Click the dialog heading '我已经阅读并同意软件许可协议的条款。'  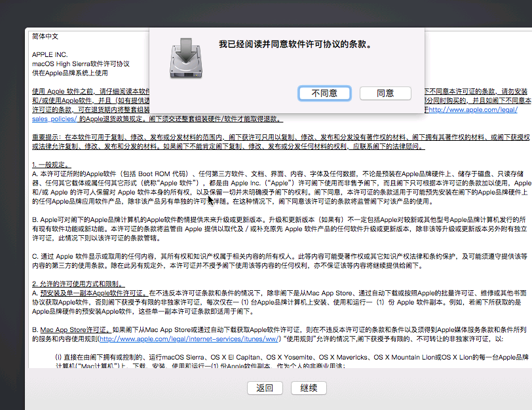click(295, 45)
